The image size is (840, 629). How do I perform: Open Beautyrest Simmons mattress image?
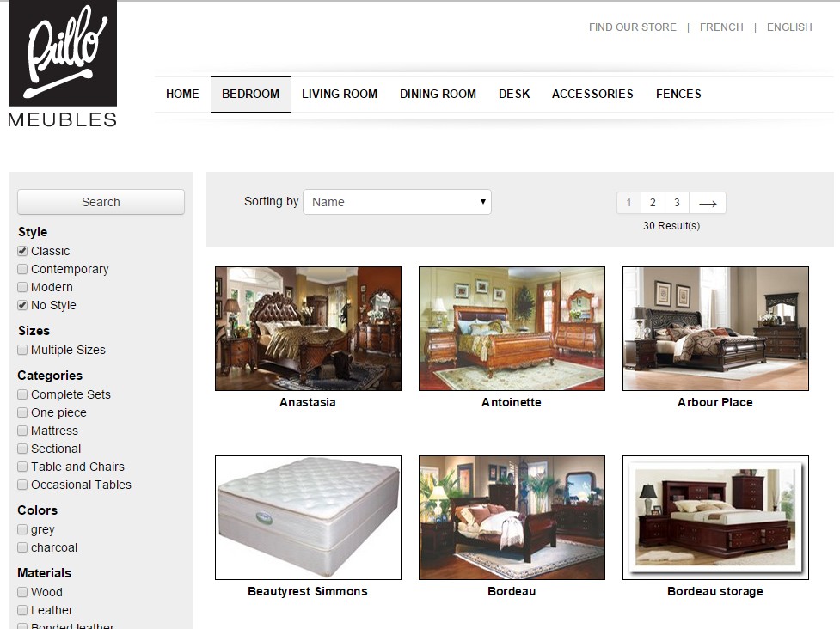tap(308, 517)
